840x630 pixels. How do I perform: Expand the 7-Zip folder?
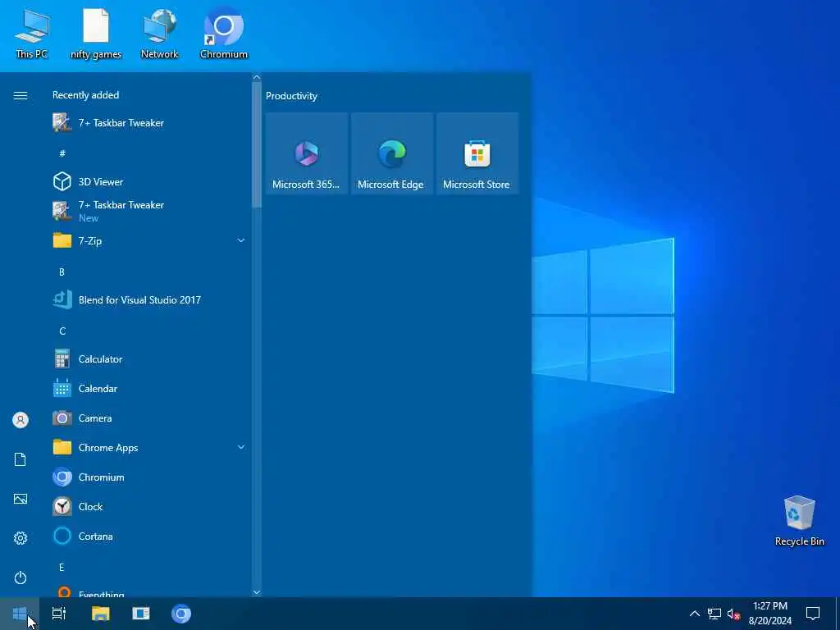[x=148, y=240]
